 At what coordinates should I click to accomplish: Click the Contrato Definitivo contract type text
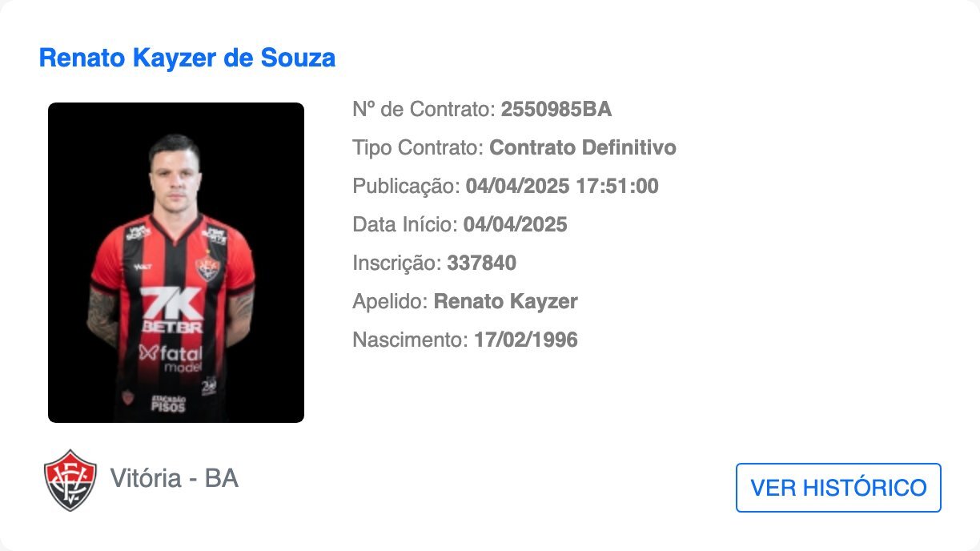[x=583, y=148]
